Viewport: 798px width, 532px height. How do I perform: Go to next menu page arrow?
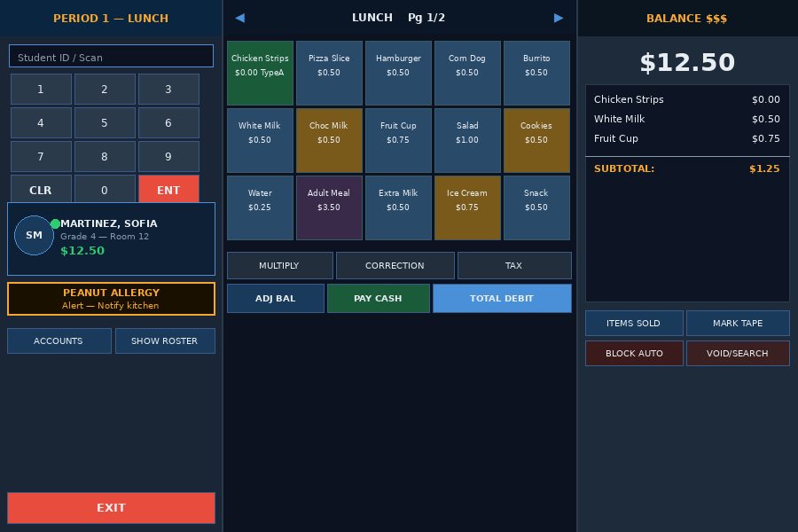tap(559, 18)
